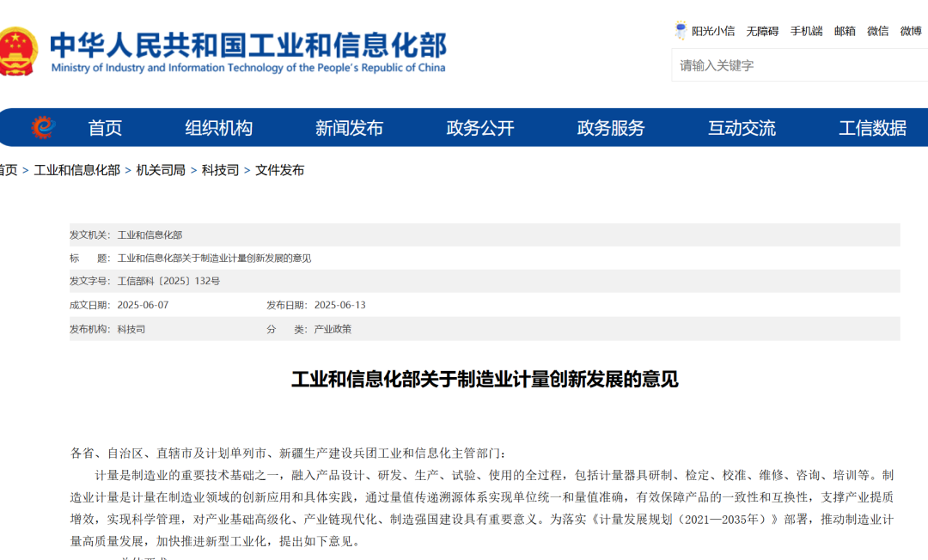Click the 微博 link in top bar
This screenshot has width=928, height=560.
pyautogui.click(x=911, y=31)
